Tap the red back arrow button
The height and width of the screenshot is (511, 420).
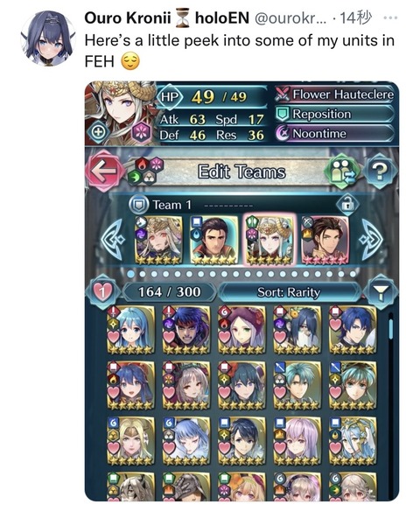(104, 171)
